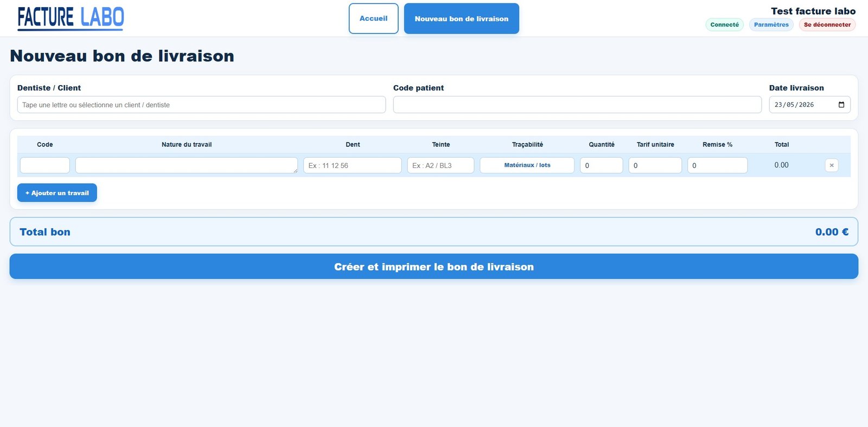This screenshot has height=427, width=868.
Task: Click the Connecté status badge
Action: point(724,24)
